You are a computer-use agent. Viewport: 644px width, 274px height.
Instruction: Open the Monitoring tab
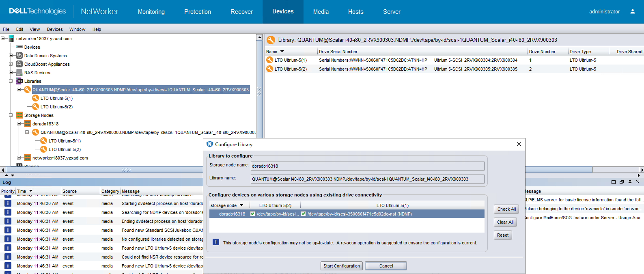[151, 12]
